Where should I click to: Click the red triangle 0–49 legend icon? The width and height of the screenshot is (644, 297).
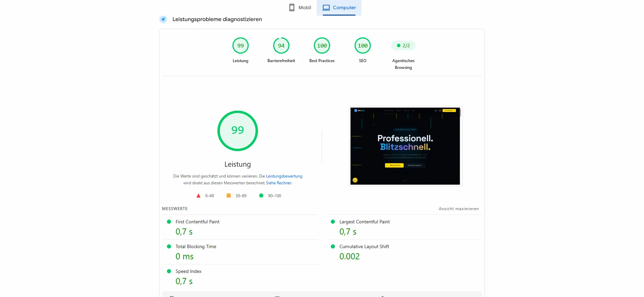198,196
